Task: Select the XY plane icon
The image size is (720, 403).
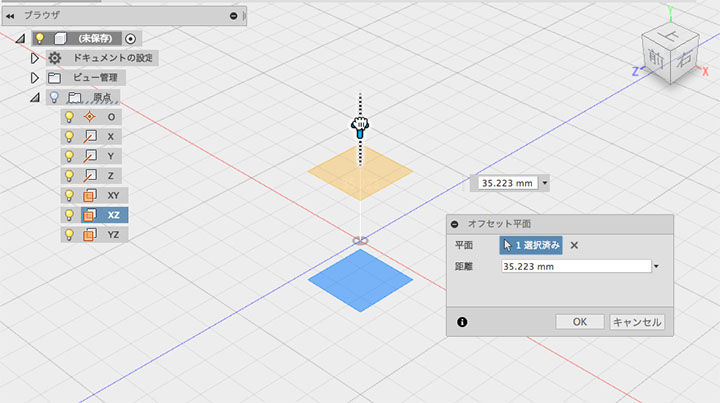Action: tap(90, 196)
